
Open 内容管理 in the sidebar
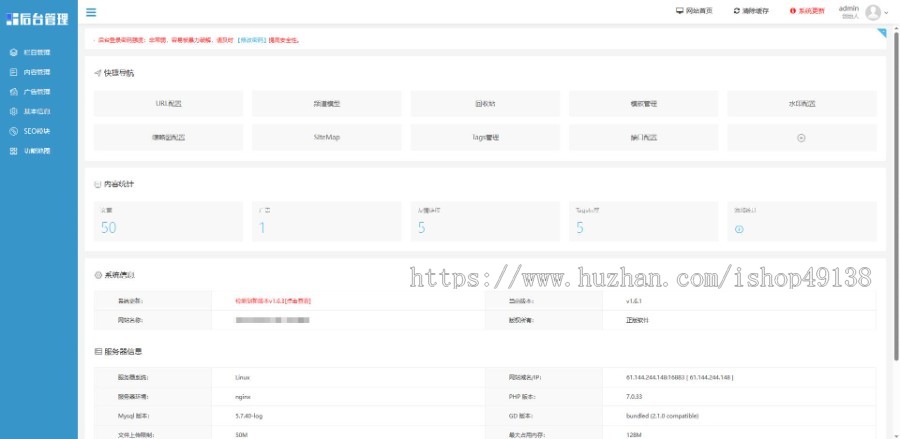pos(38,72)
